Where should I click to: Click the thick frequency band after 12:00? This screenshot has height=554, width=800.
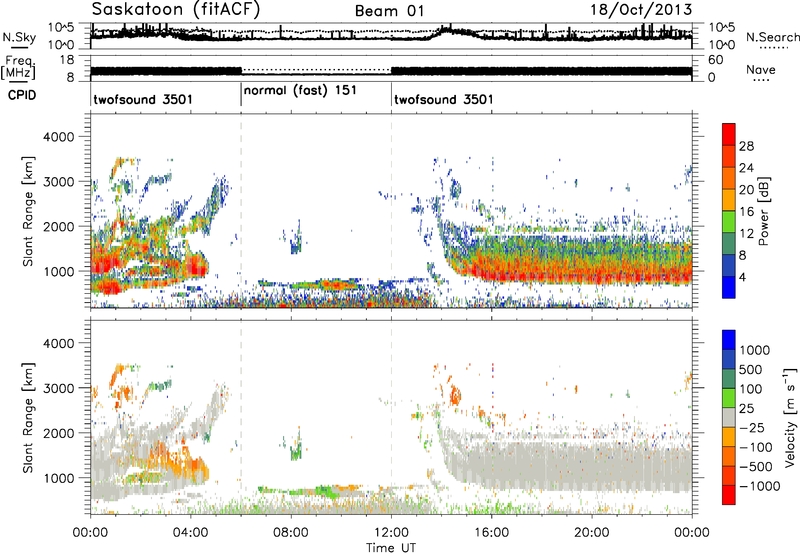tap(541, 71)
